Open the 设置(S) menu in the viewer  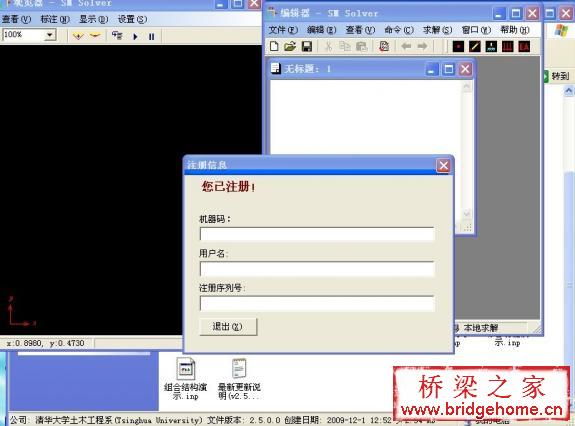[x=132, y=19]
